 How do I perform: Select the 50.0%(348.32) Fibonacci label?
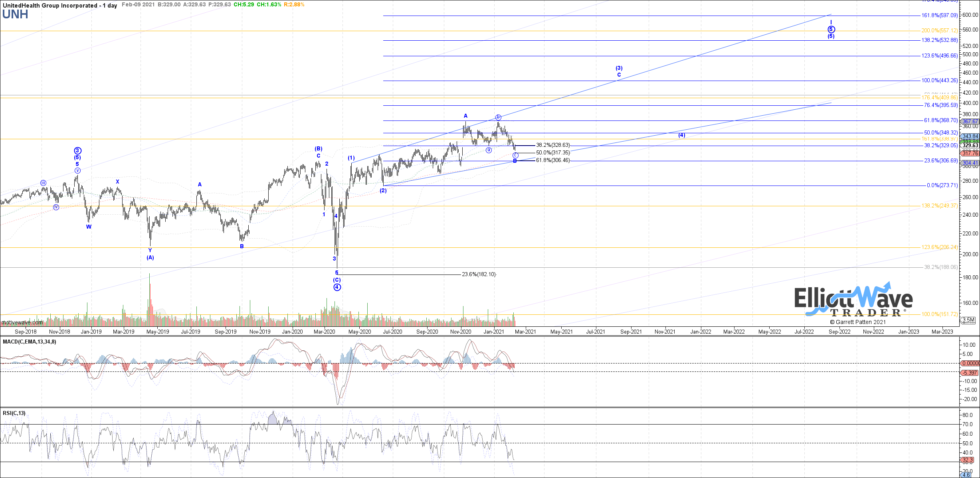pyautogui.click(x=941, y=133)
